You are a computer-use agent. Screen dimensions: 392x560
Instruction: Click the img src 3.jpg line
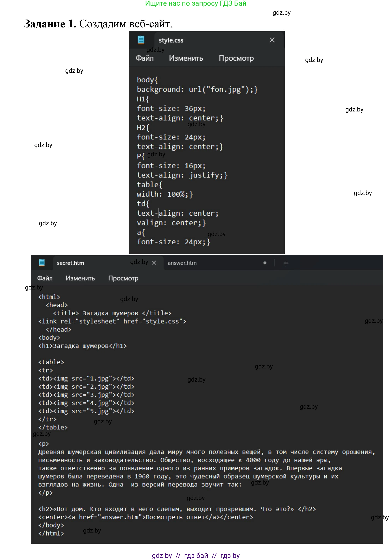[86, 395]
